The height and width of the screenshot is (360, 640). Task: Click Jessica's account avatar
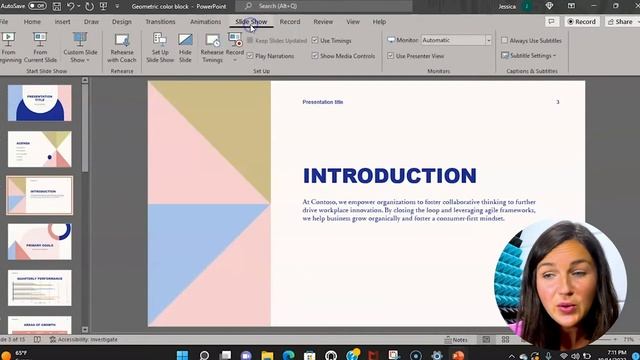coord(527,6)
